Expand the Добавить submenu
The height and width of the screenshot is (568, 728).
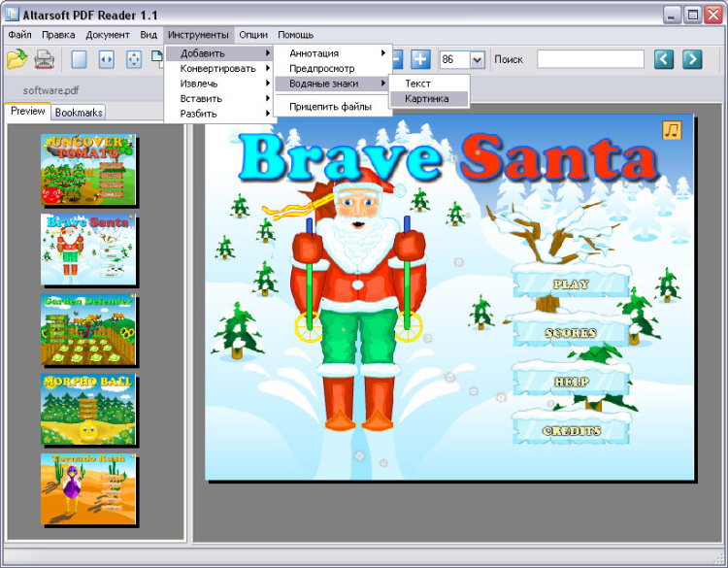(218, 53)
